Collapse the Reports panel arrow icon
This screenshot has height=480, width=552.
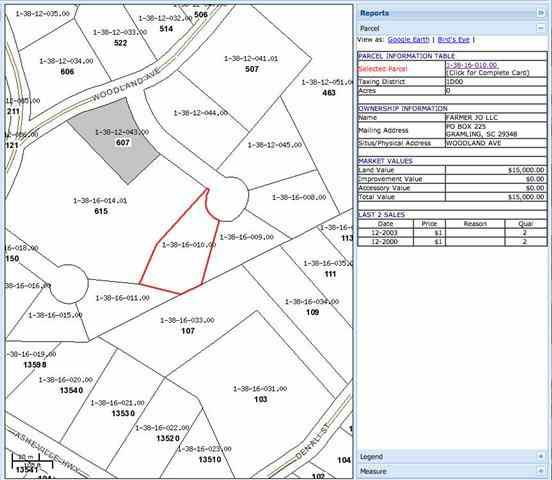point(540,13)
